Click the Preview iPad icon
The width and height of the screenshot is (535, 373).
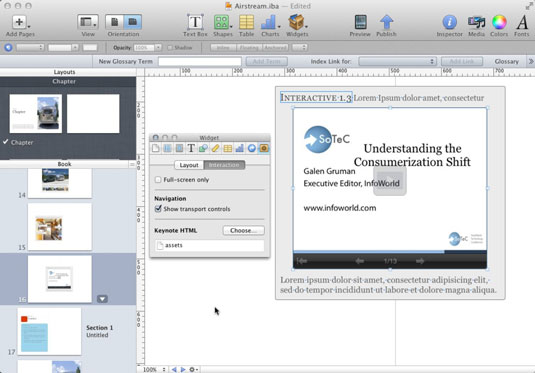coord(360,23)
